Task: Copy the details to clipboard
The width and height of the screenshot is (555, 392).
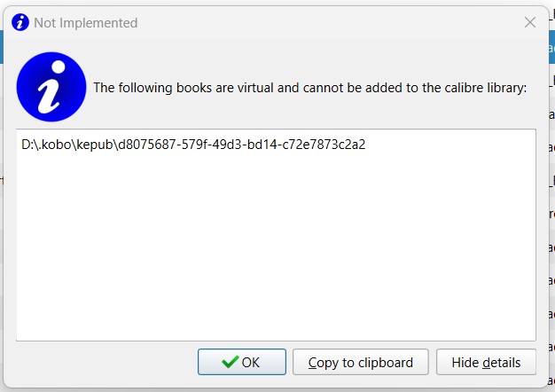Action: point(361,362)
